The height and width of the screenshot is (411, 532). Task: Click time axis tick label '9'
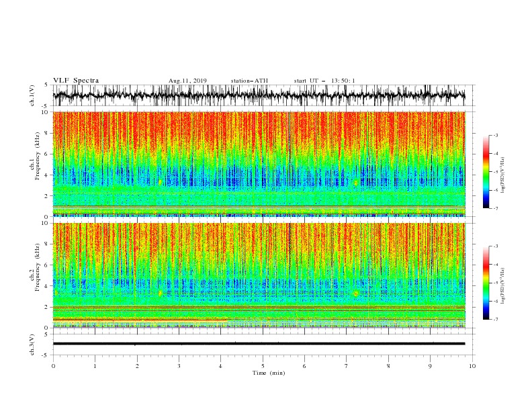pos(430,366)
